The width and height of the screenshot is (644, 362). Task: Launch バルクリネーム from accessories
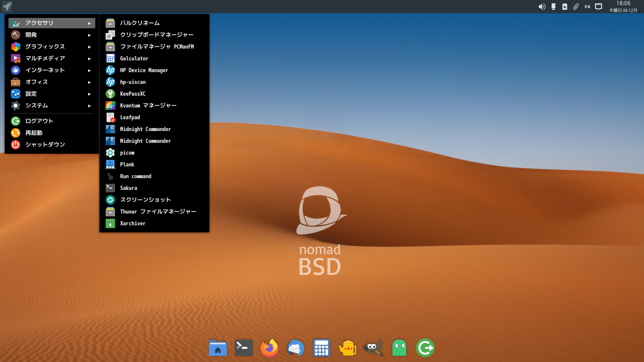[x=154, y=23]
